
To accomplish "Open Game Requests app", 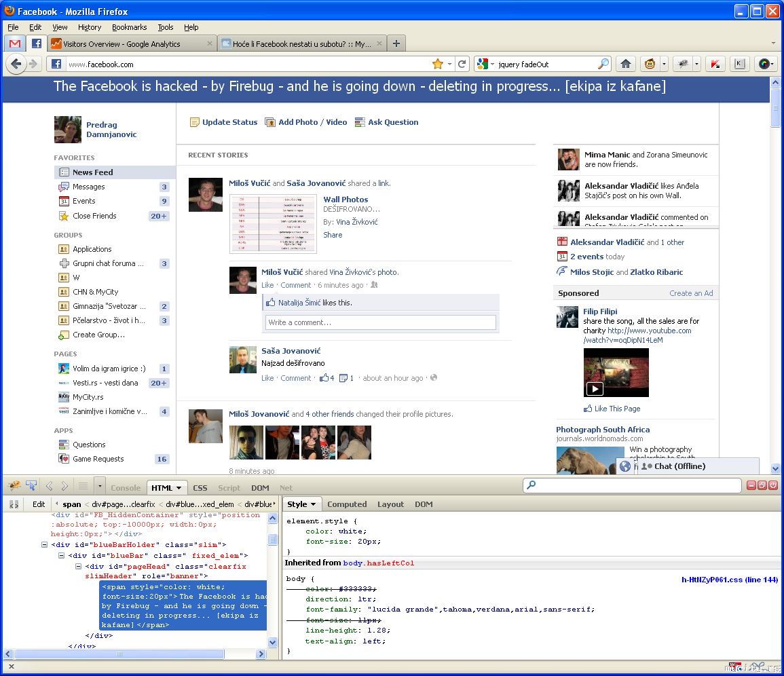I will (98, 459).
